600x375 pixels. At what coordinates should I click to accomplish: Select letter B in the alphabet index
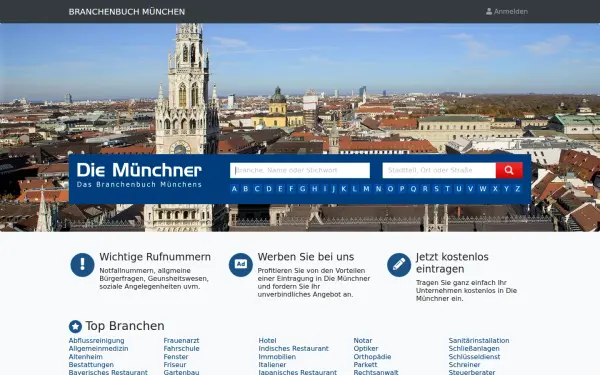[246, 189]
